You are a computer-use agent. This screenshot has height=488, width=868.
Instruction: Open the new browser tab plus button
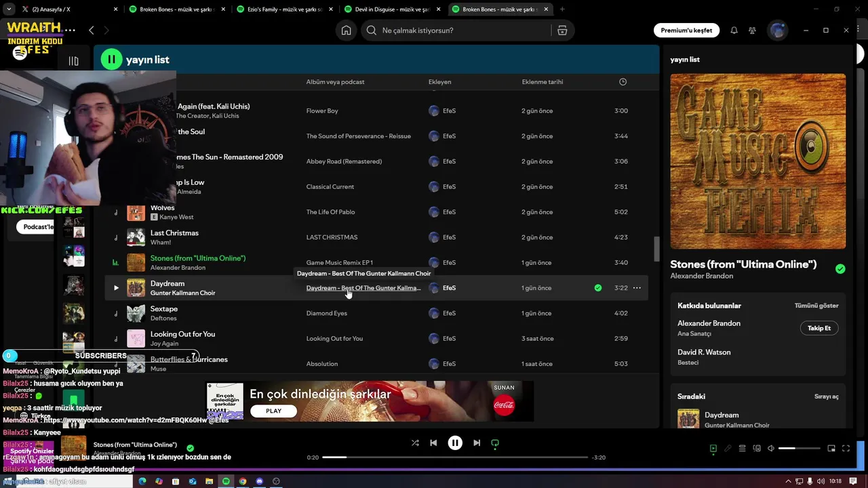[x=562, y=9]
